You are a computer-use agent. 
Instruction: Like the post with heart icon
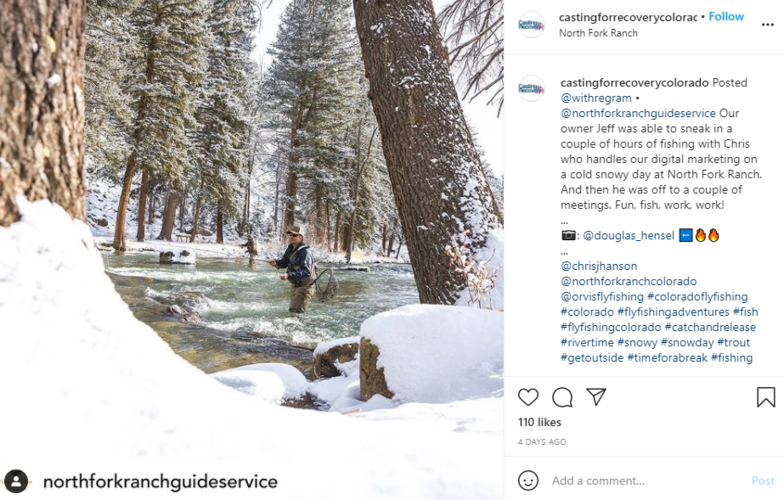point(528,398)
